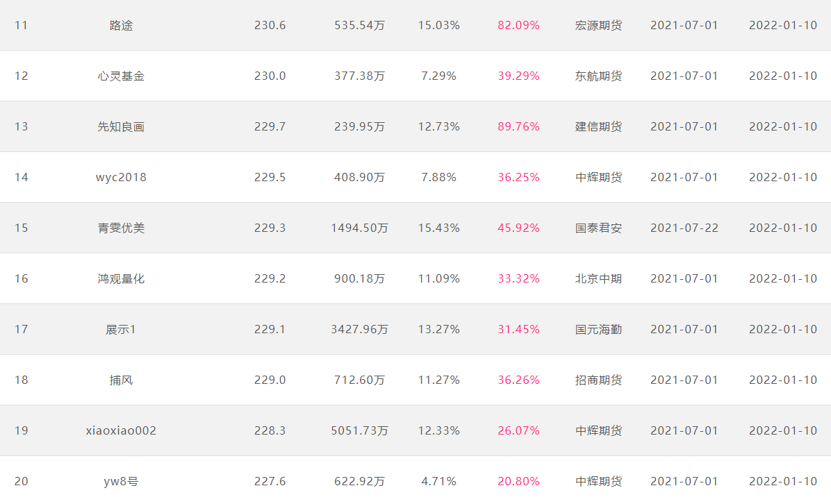Click the 捕风 trader name
The height and width of the screenshot is (504, 831).
[121, 380]
